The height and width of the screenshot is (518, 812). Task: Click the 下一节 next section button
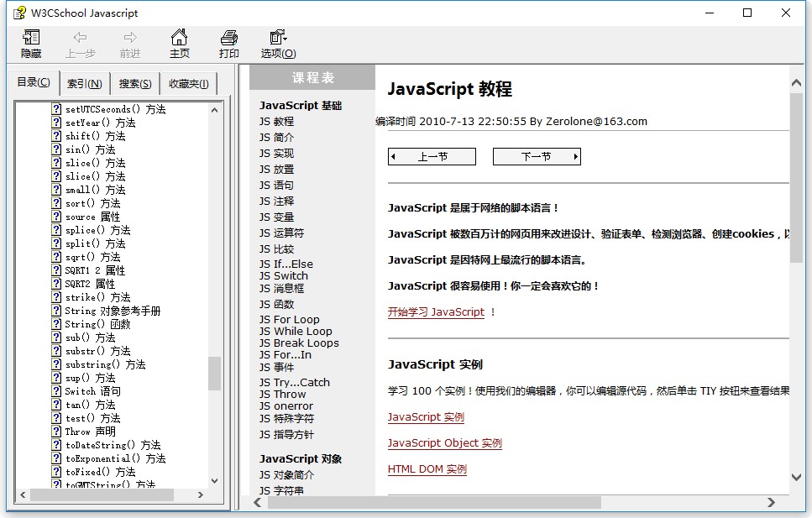click(x=536, y=157)
